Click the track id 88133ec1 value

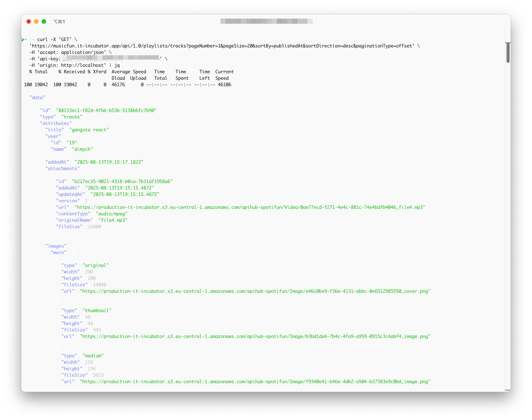point(106,110)
